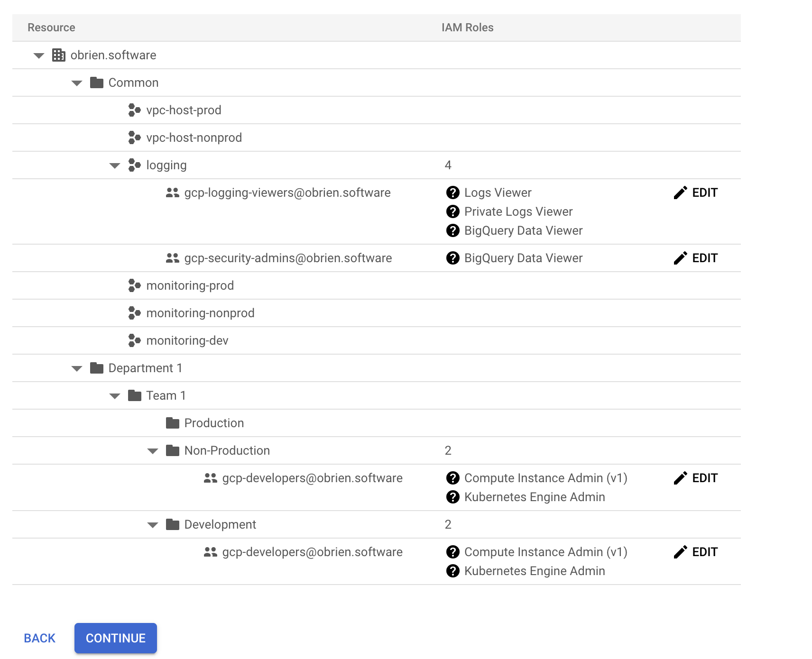This screenshot has height=659, width=812.
Task: Collapse the Non-Production expander
Action: point(152,450)
